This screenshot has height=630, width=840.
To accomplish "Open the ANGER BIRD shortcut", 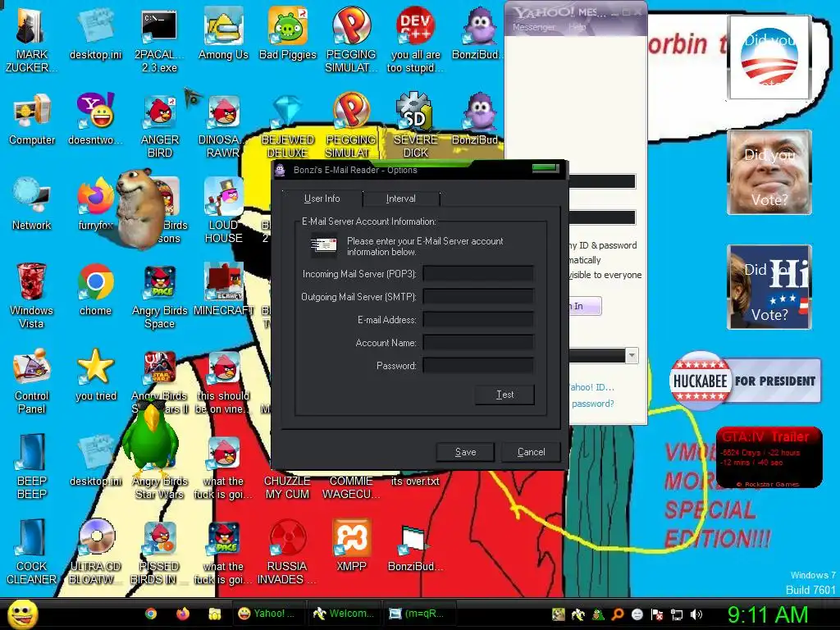I will point(160,126).
